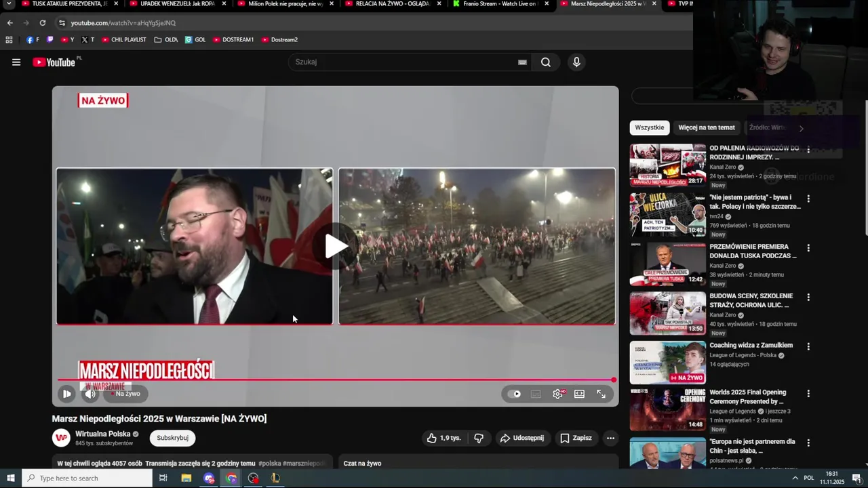Screen dimensions: 868x488
Task: Switch to the UPADEK WENEZUELI tab
Action: tap(178, 4)
